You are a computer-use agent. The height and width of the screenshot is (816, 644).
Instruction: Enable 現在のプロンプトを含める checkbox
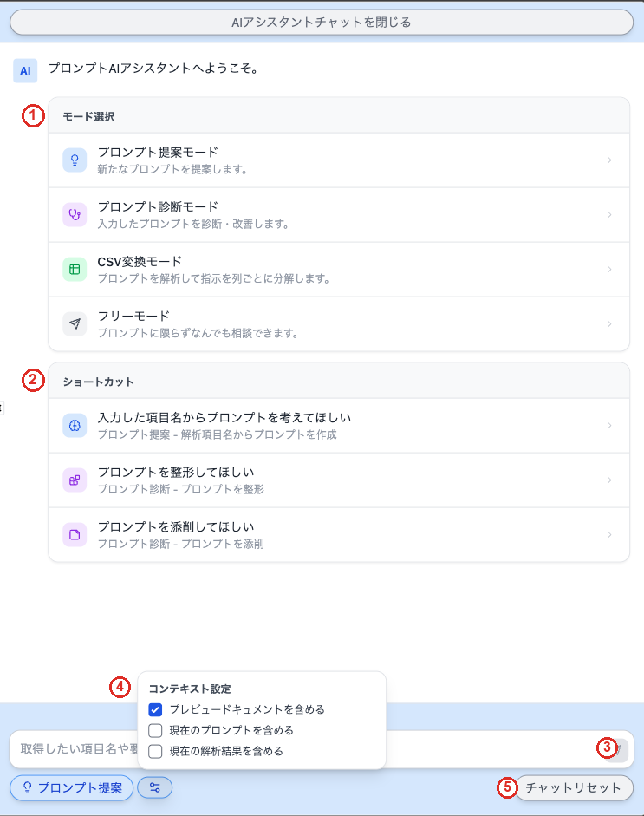(x=155, y=731)
